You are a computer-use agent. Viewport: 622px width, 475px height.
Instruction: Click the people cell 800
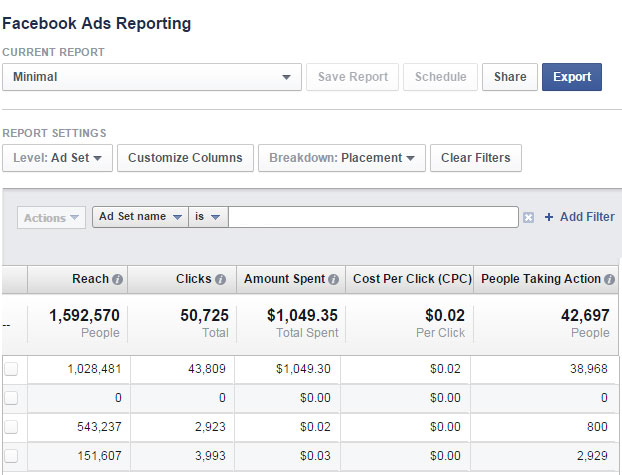coord(597,427)
